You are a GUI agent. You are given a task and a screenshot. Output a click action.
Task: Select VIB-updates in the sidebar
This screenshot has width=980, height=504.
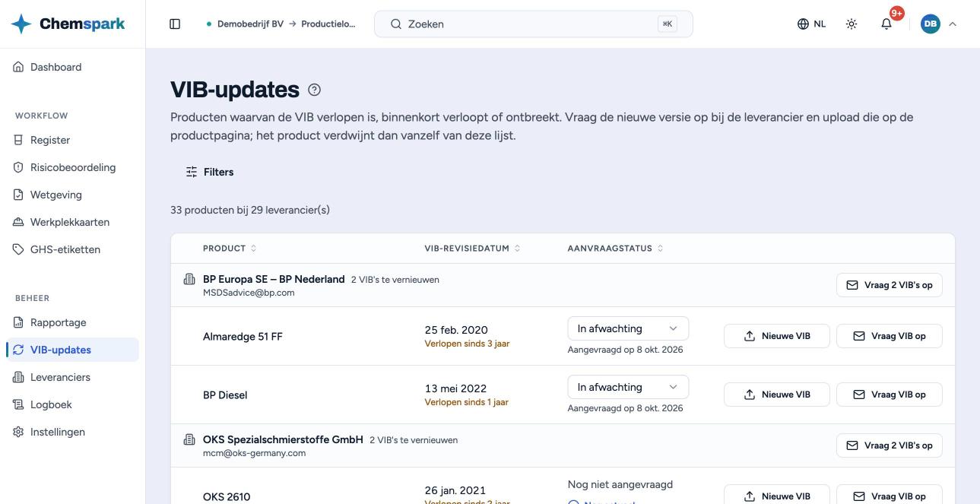pos(72,350)
